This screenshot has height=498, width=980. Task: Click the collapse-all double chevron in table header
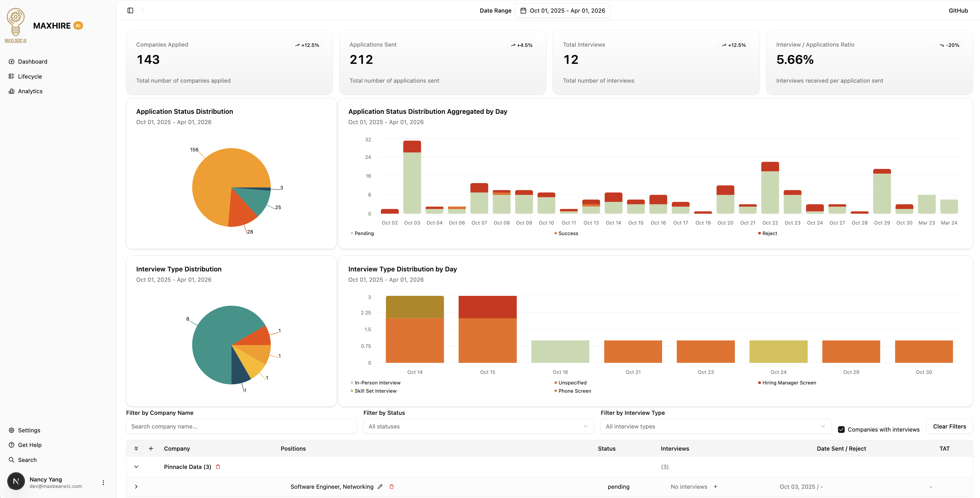tap(136, 449)
